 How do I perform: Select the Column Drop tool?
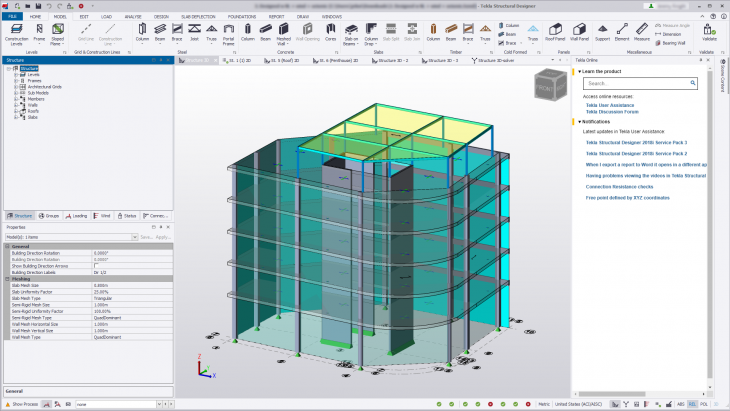(x=371, y=34)
